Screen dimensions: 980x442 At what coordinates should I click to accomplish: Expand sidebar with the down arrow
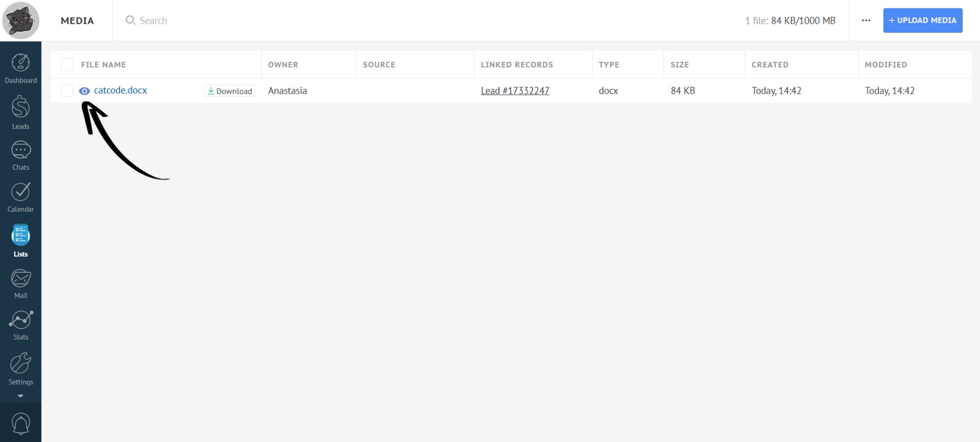(x=21, y=396)
